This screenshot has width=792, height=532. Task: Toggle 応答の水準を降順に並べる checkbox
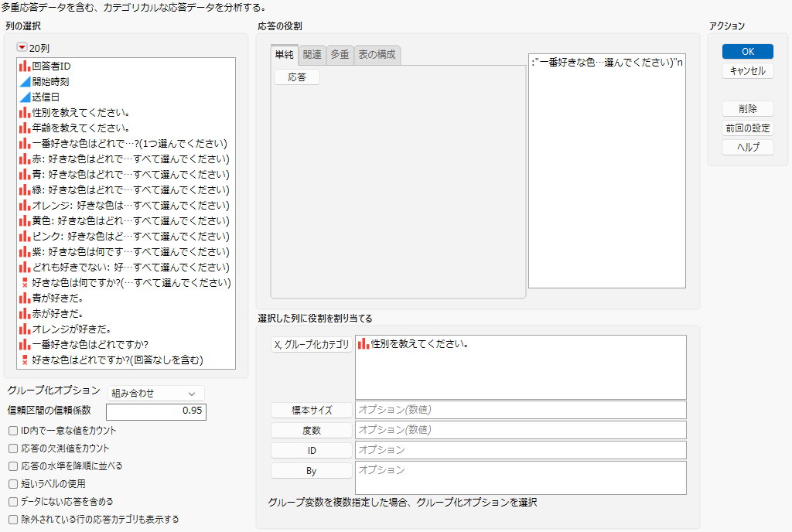13,465
